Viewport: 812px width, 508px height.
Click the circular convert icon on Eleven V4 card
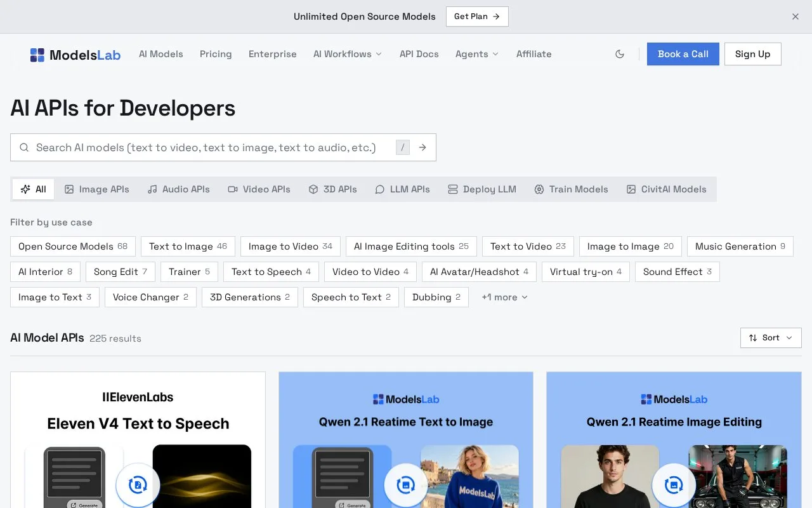point(138,485)
